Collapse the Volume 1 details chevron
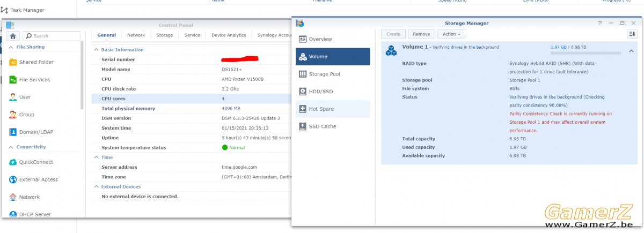644x233 pixels. tap(631, 51)
